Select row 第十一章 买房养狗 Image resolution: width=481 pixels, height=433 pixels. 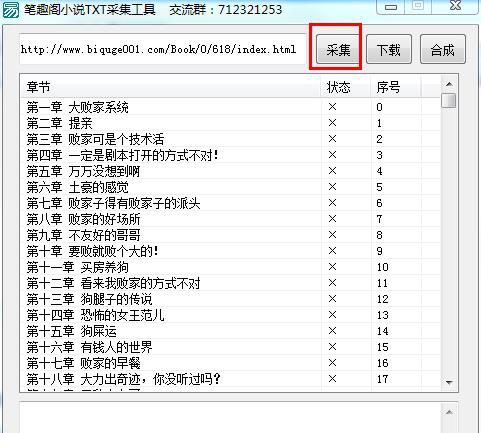pos(231,267)
